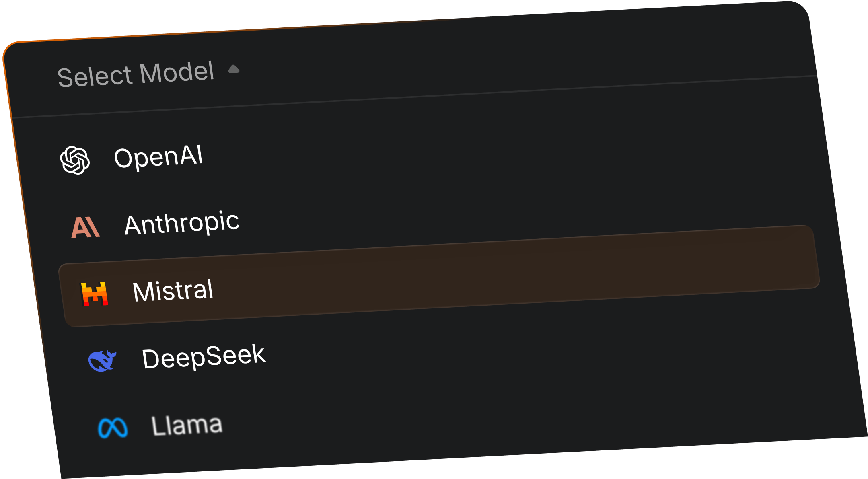Choose OpenAI from the model list
The width and height of the screenshot is (868, 479).
coord(159,157)
